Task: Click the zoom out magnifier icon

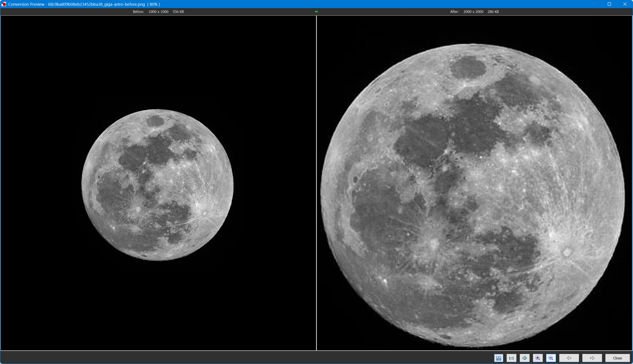Action: click(551, 358)
